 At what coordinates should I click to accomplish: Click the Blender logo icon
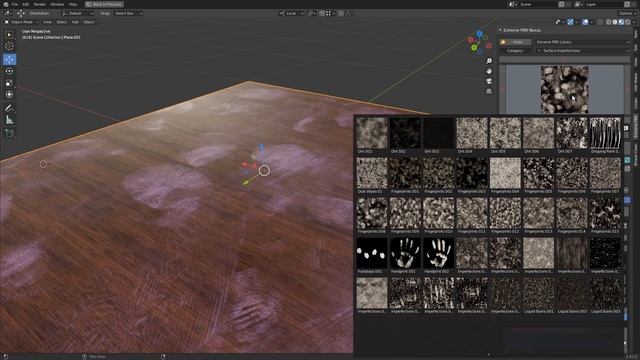pos(6,4)
